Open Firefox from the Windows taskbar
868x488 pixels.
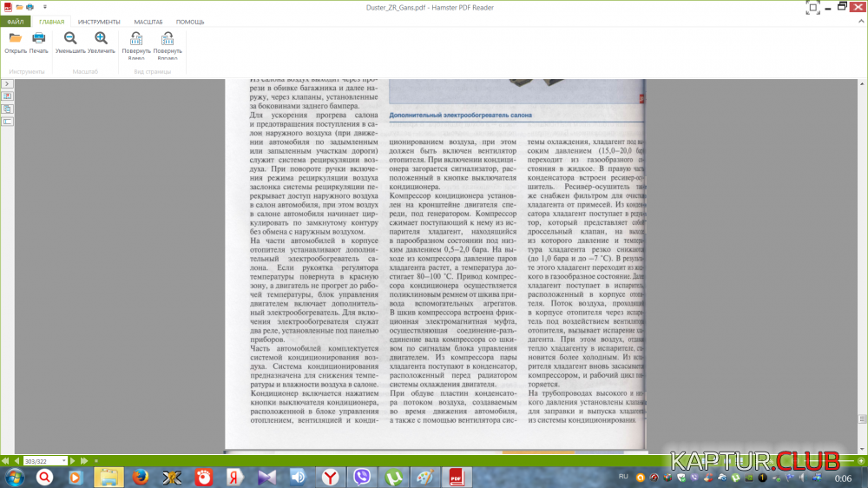(x=141, y=477)
